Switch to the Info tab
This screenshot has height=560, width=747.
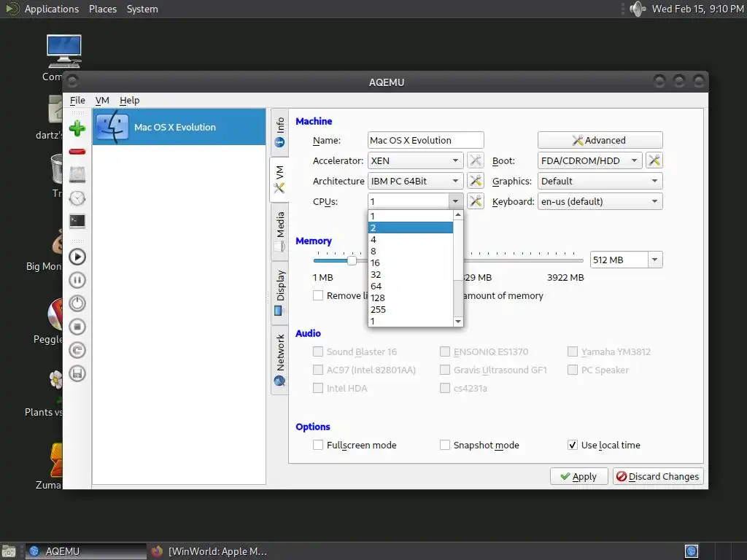click(x=279, y=133)
